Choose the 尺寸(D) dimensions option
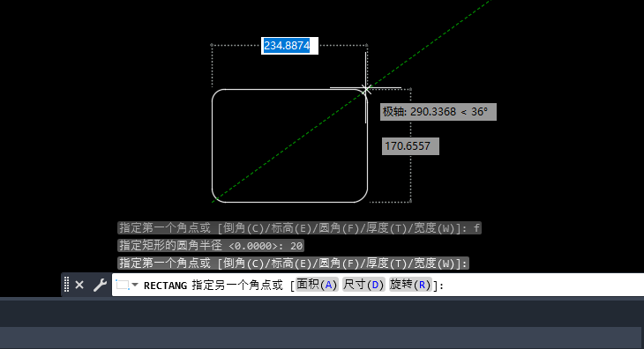The image size is (644, 349). (363, 285)
